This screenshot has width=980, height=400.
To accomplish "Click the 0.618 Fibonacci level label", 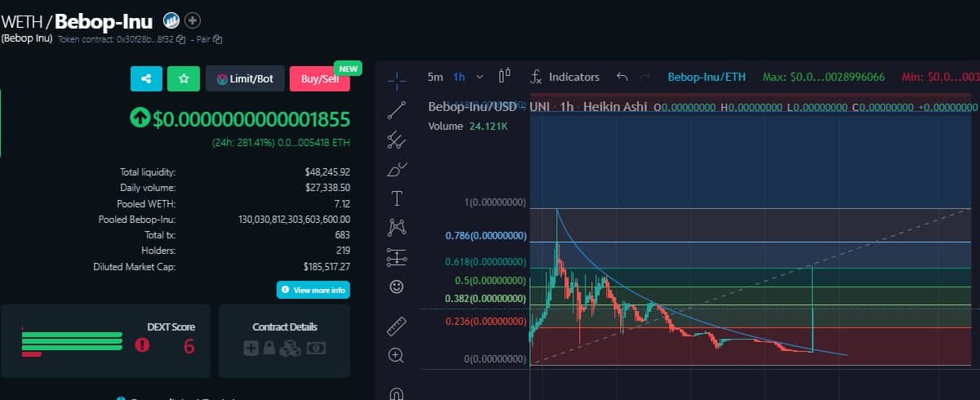I will click(486, 262).
